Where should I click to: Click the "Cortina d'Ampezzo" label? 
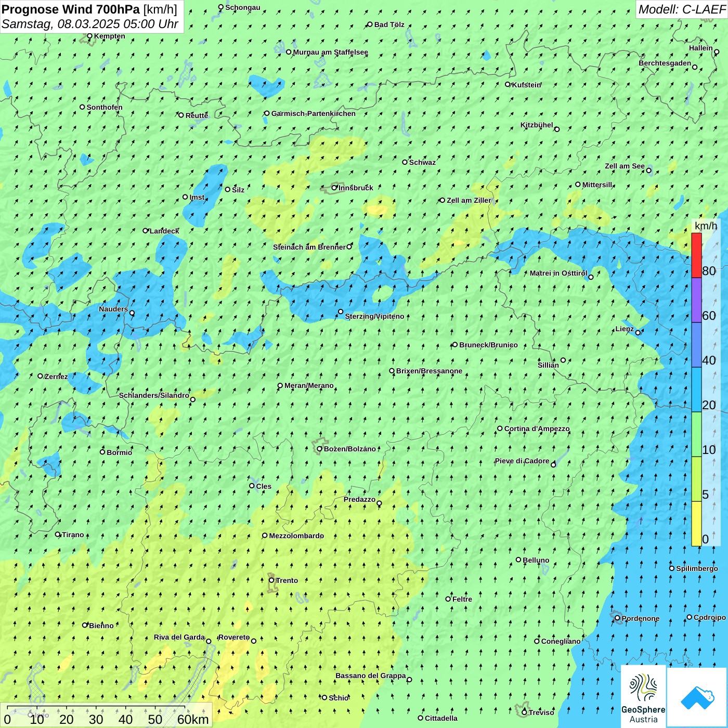(537, 429)
